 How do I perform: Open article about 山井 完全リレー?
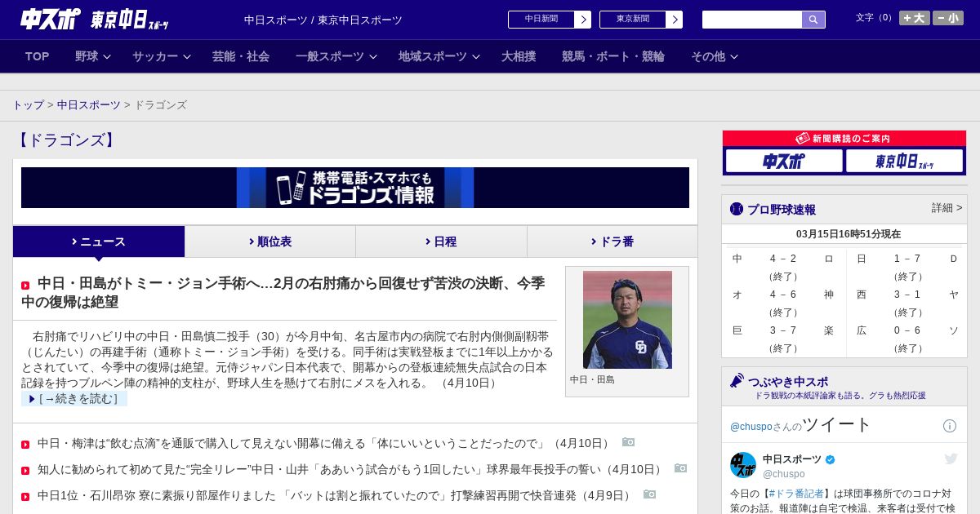(x=352, y=469)
